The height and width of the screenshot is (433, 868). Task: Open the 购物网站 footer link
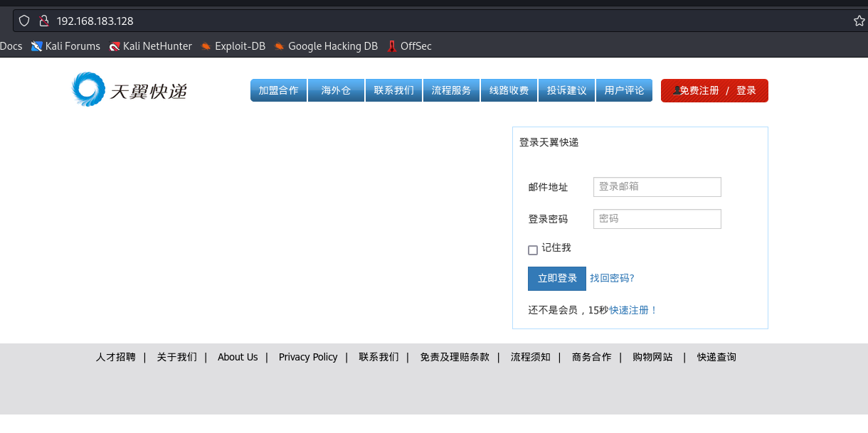click(652, 357)
